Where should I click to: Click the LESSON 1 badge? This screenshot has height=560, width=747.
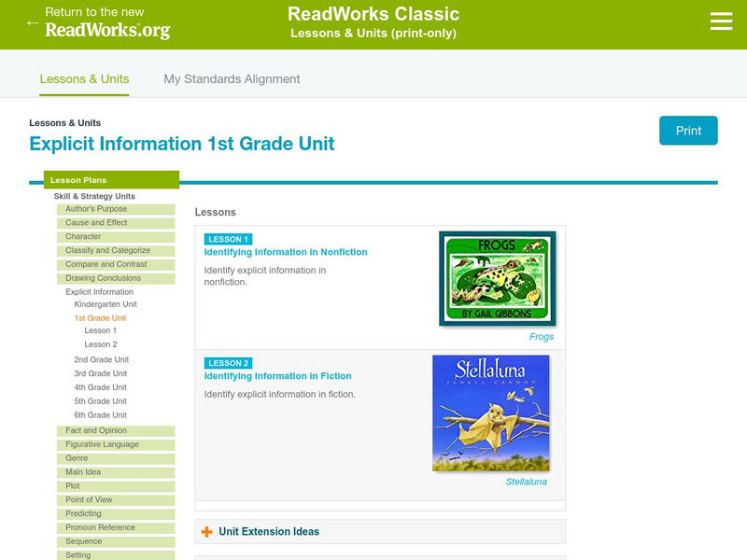click(x=228, y=239)
